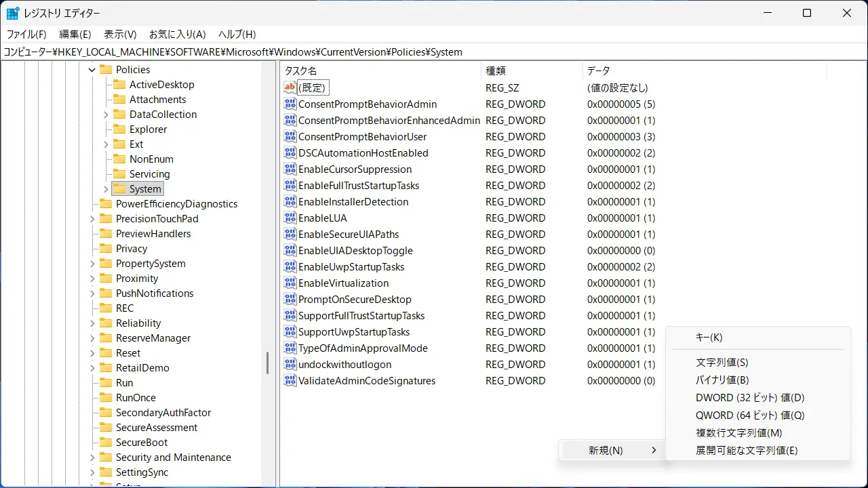Click EnableLUA data value 0x00000001 (1)
Image resolution: width=868 pixels, height=488 pixels.
coord(621,218)
